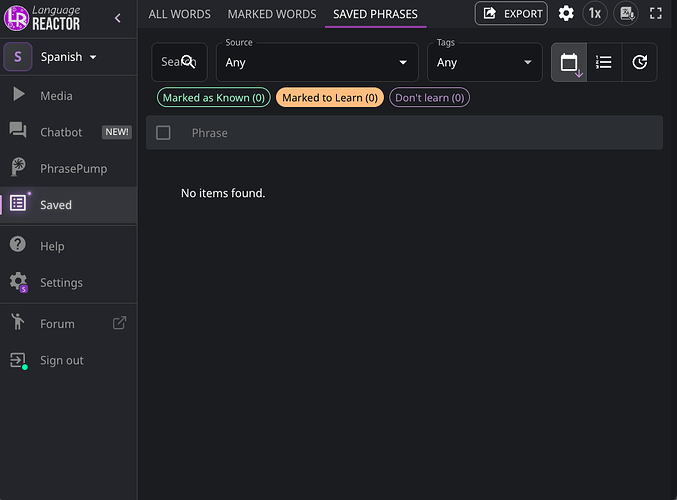Image resolution: width=677 pixels, height=500 pixels.
Task: Click the clock refresh sort icon
Action: 639,62
